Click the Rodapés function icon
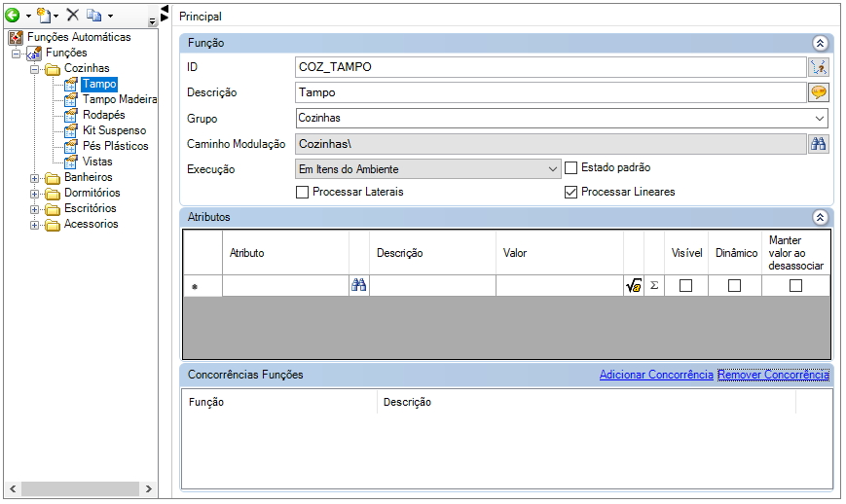This screenshot has height=504, width=846. click(x=71, y=116)
